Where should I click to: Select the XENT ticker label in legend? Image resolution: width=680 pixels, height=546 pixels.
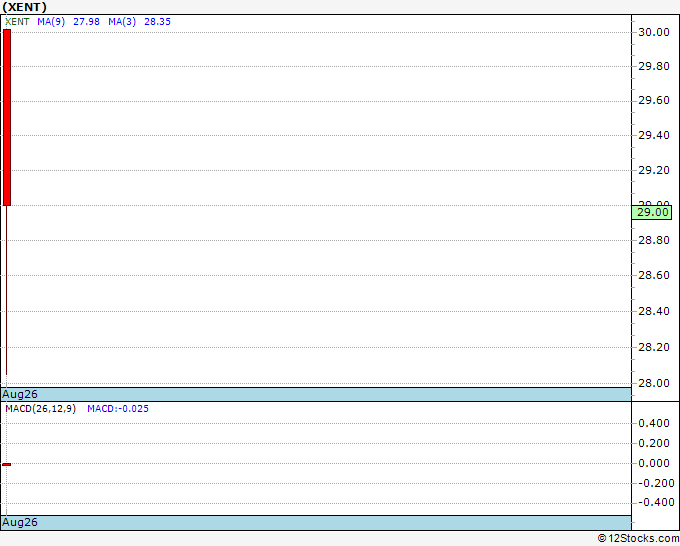(17, 22)
